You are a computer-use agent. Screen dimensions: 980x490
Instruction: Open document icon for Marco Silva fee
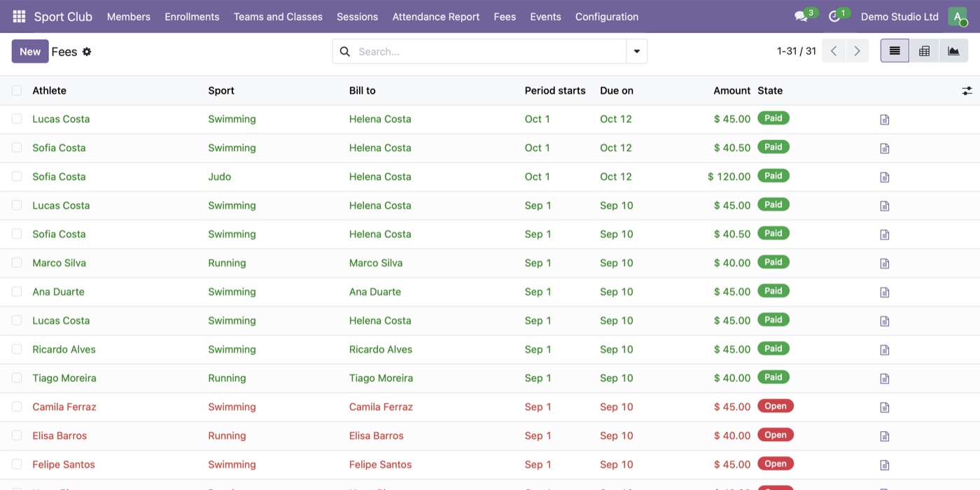(885, 263)
